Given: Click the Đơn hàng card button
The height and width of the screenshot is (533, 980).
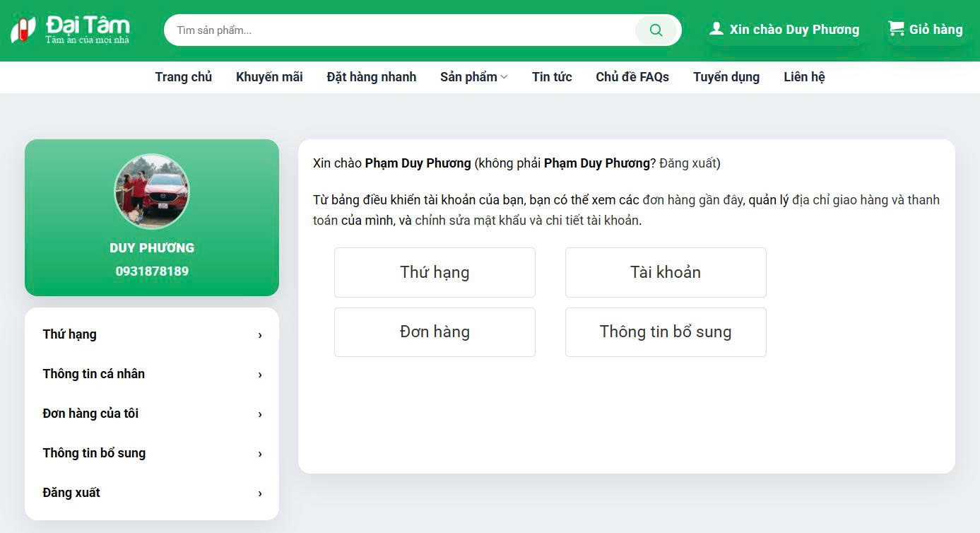Looking at the screenshot, I should pos(435,332).
